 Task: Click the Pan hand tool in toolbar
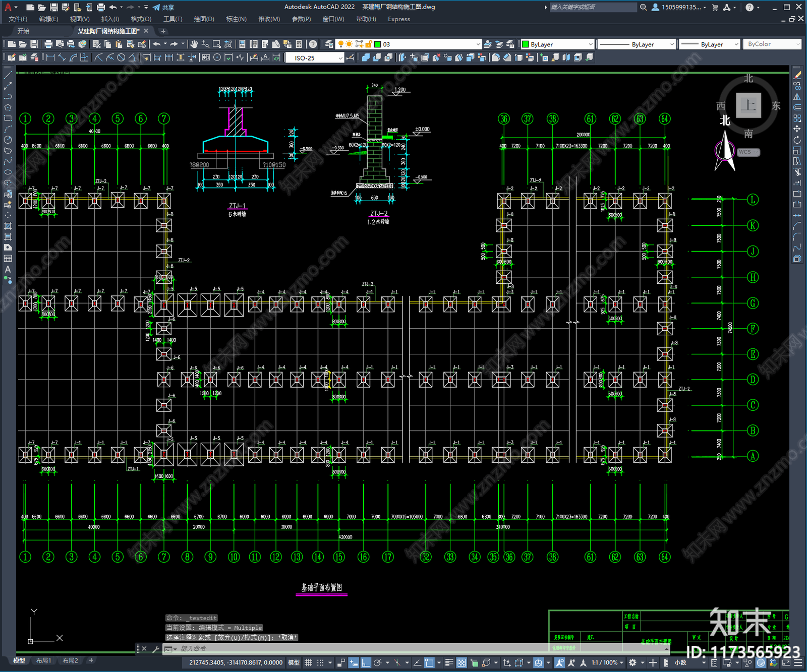click(x=194, y=44)
